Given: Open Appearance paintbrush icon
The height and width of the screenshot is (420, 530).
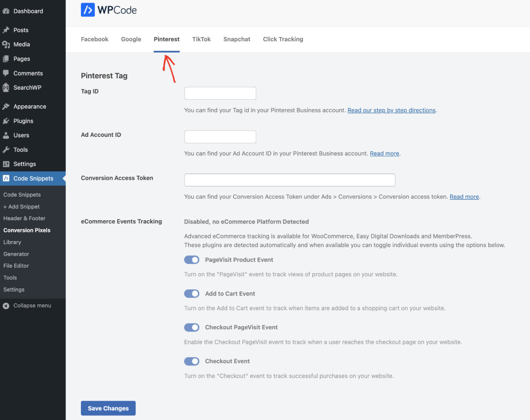Looking at the screenshot, I should 6,107.
